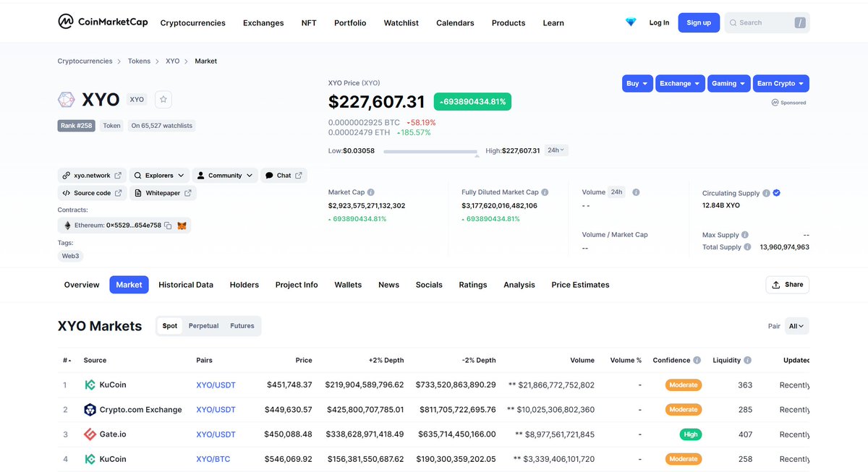868x472 pixels.
Task: Click the KuCoin logo in row 4
Action: click(90, 459)
